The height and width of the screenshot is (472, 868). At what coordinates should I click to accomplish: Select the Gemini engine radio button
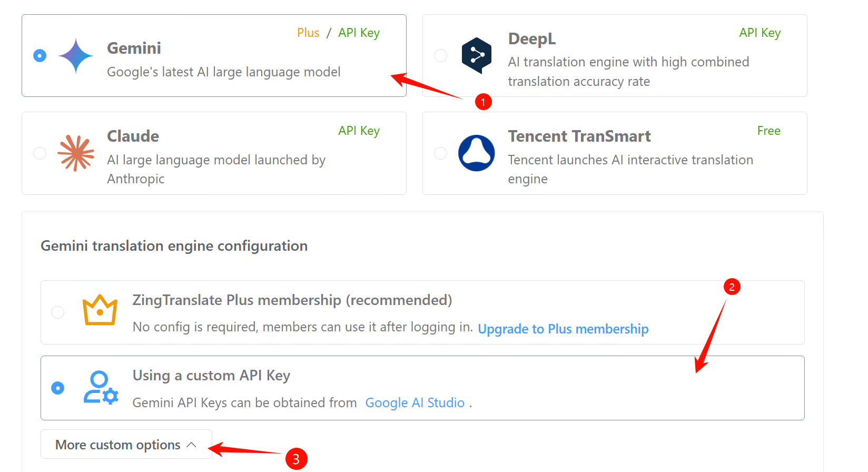tap(40, 55)
